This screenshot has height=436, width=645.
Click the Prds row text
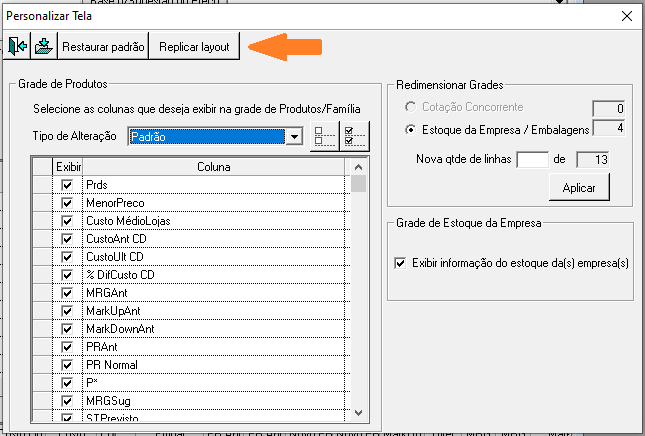pyautogui.click(x=97, y=185)
